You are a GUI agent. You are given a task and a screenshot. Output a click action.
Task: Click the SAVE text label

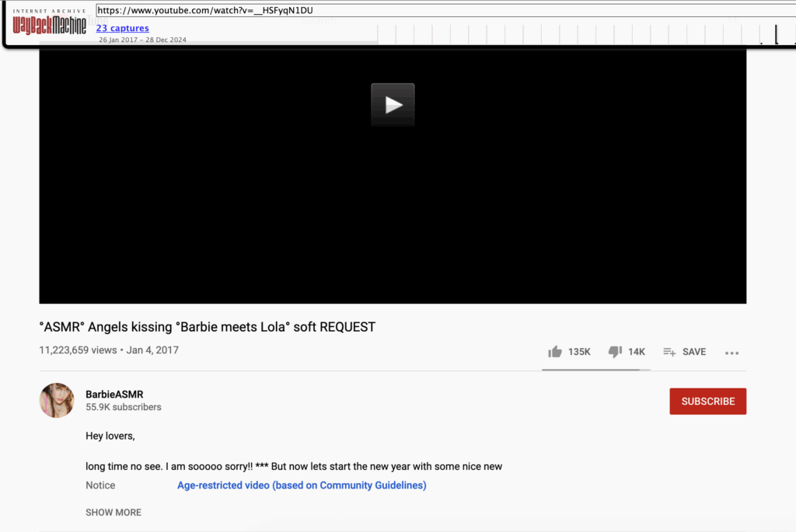point(694,352)
